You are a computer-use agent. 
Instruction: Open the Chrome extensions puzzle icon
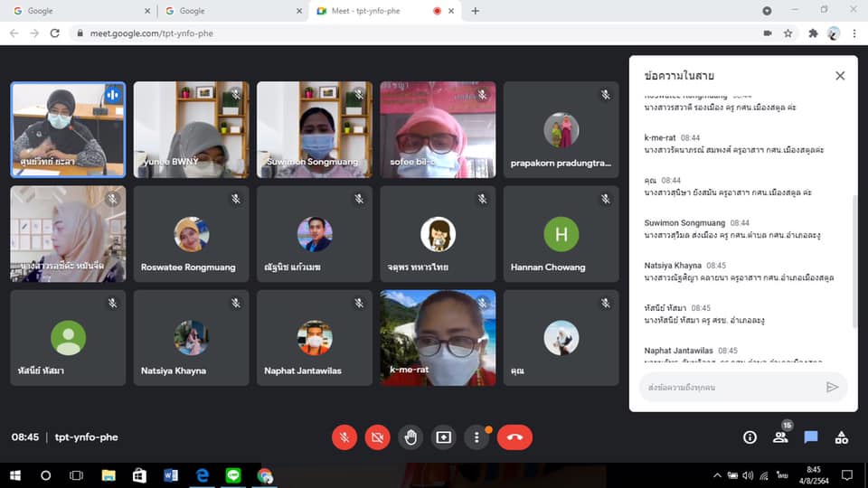(813, 33)
